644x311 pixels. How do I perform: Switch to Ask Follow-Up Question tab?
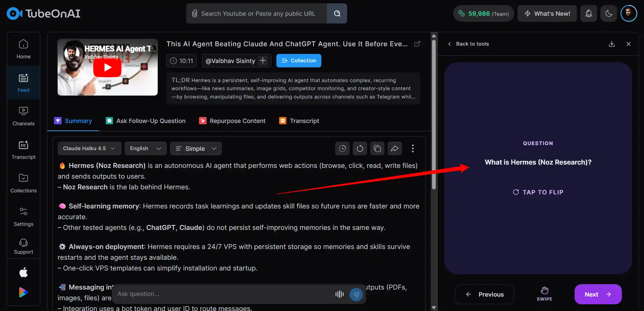(146, 121)
